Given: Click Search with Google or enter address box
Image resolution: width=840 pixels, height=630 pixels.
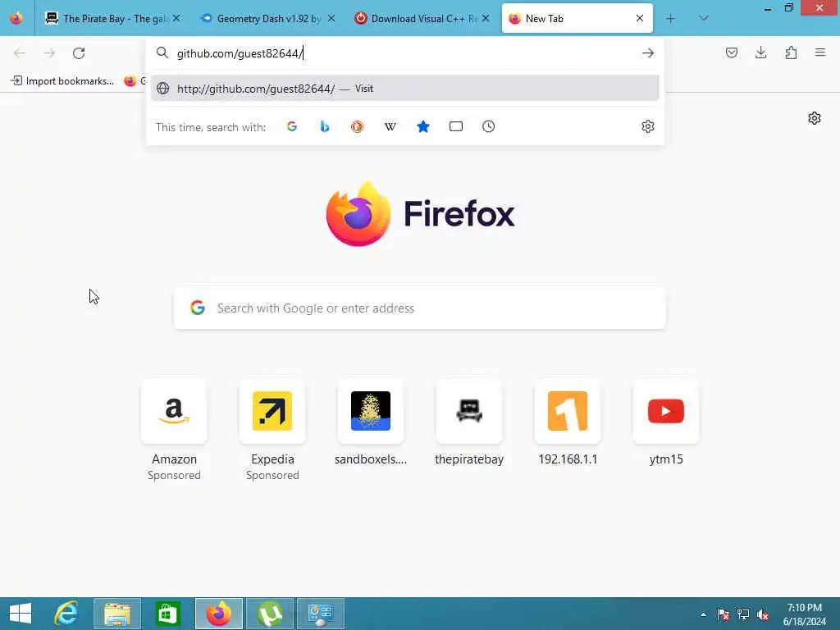Looking at the screenshot, I should pyautogui.click(x=420, y=308).
